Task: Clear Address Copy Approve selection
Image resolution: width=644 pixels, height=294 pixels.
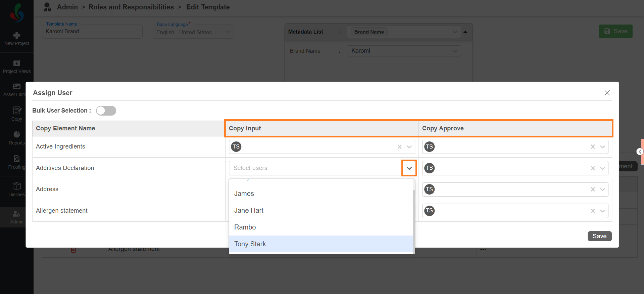Action: 593,190
